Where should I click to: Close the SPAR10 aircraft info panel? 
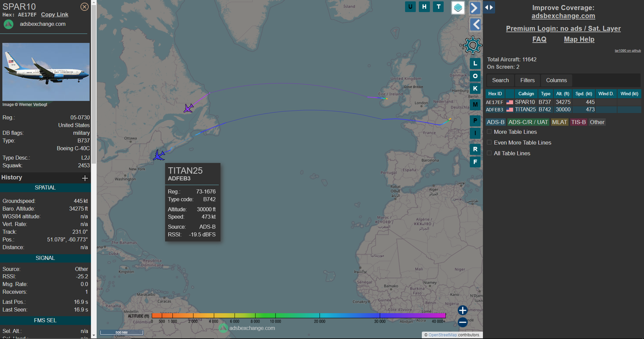point(85,7)
